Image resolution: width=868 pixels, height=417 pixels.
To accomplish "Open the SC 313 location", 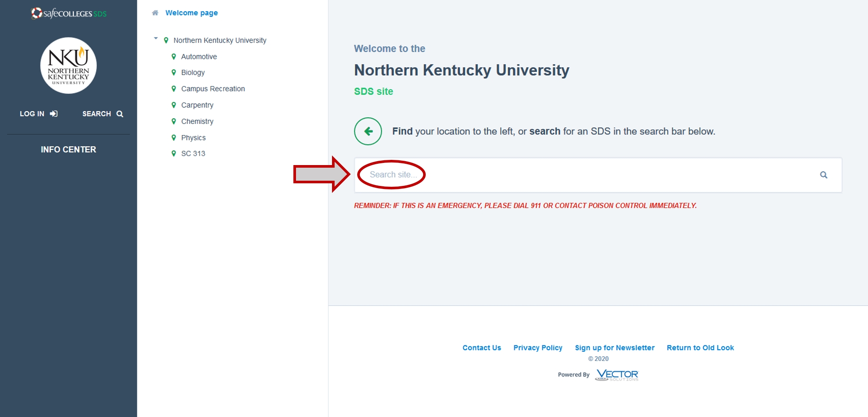I will [x=193, y=153].
